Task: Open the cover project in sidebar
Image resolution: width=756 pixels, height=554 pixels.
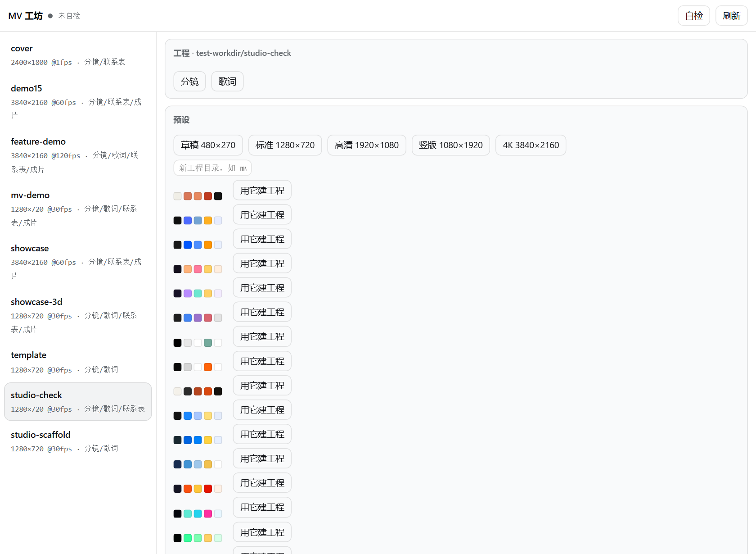Action: pos(78,55)
